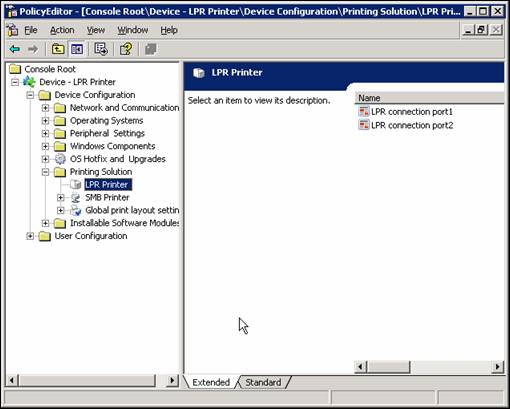Expand the User Configuration node
Viewport: 510px width, 409px height.
30,236
